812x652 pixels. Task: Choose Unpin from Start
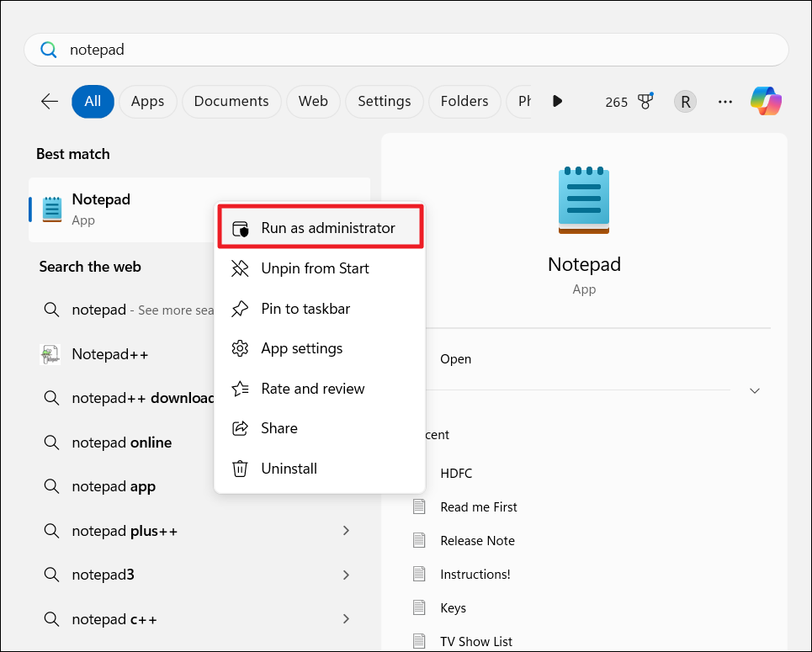[315, 268]
